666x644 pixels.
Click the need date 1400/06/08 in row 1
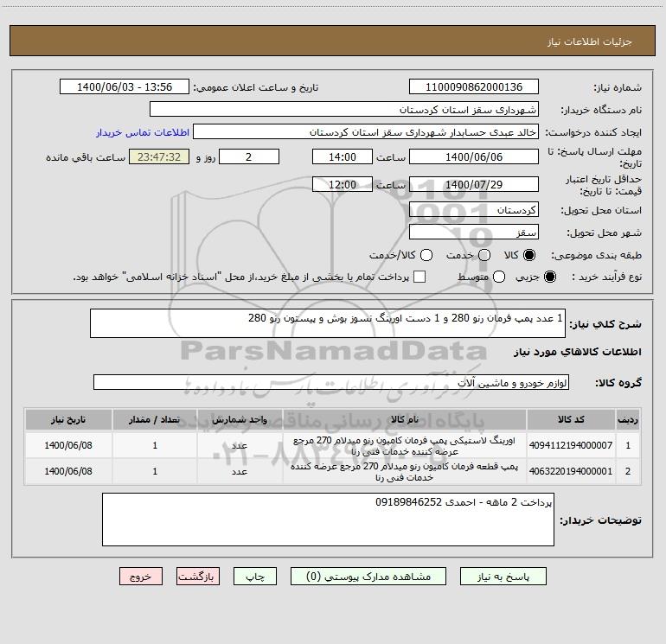click(x=68, y=445)
